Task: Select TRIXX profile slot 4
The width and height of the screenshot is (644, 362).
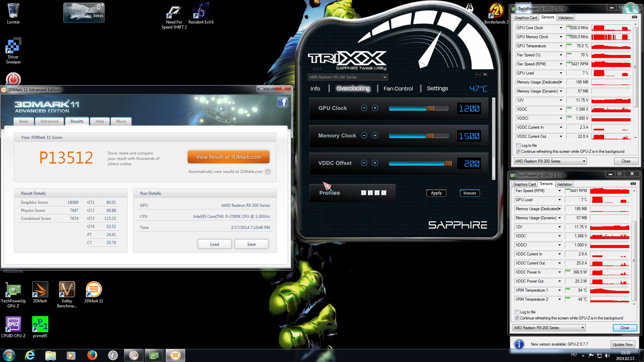Action: [384, 193]
